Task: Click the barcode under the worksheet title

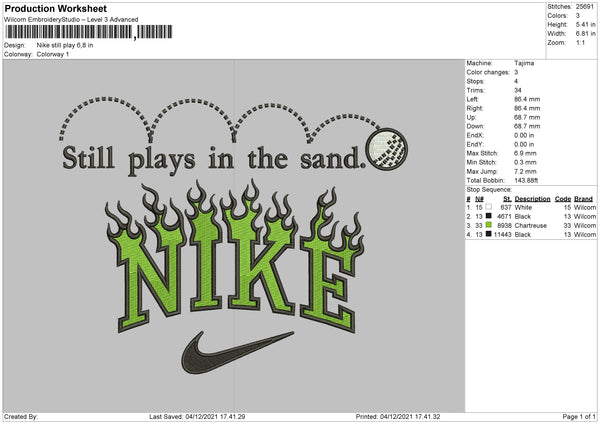Action: pyautogui.click(x=89, y=32)
